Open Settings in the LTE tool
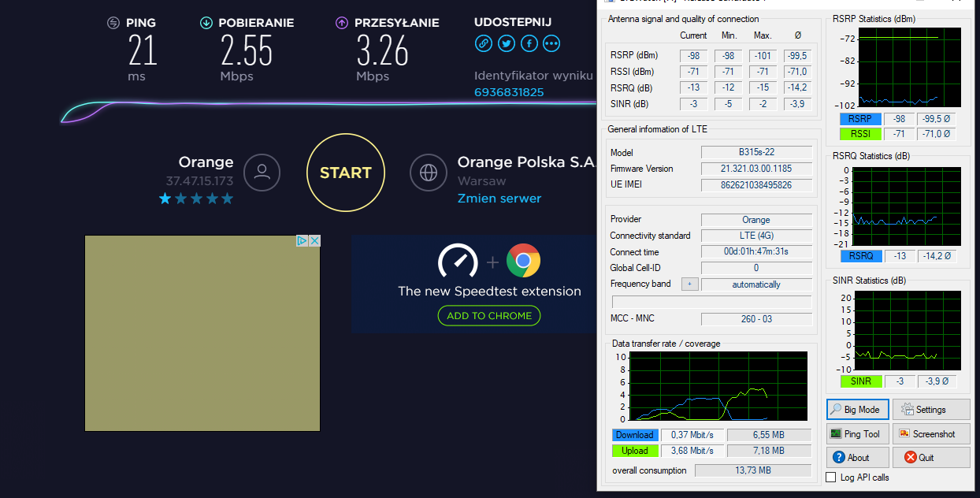The width and height of the screenshot is (980, 498). [931, 410]
